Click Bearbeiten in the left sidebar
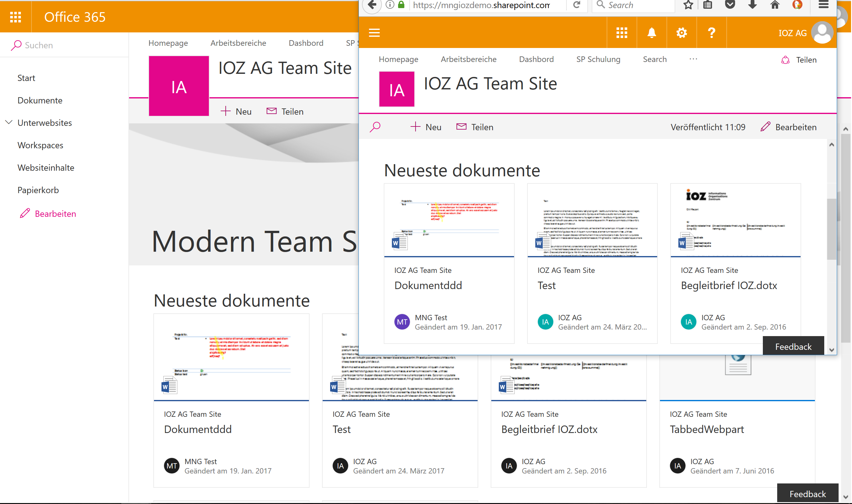The height and width of the screenshot is (504, 852). click(x=48, y=214)
